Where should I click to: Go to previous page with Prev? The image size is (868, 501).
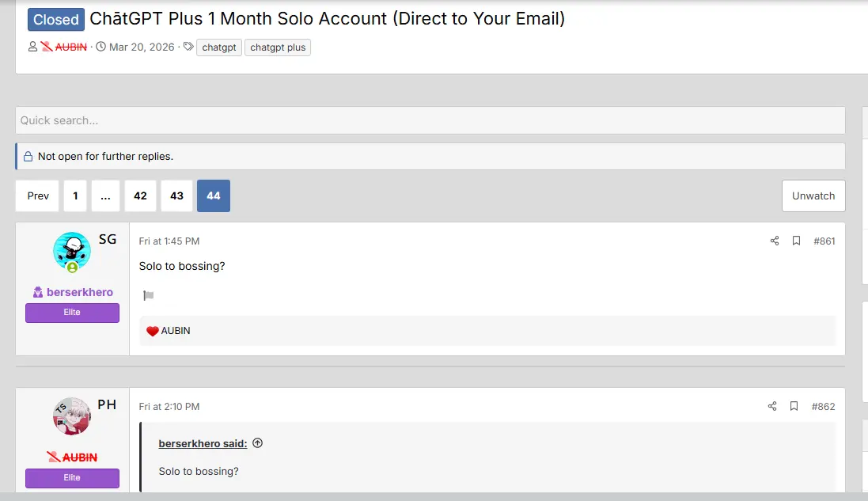38,195
